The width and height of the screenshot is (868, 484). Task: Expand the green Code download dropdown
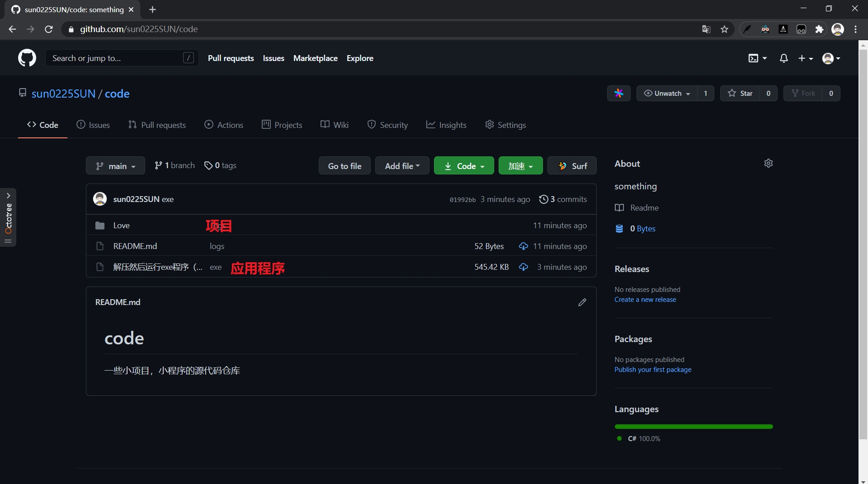pos(464,166)
